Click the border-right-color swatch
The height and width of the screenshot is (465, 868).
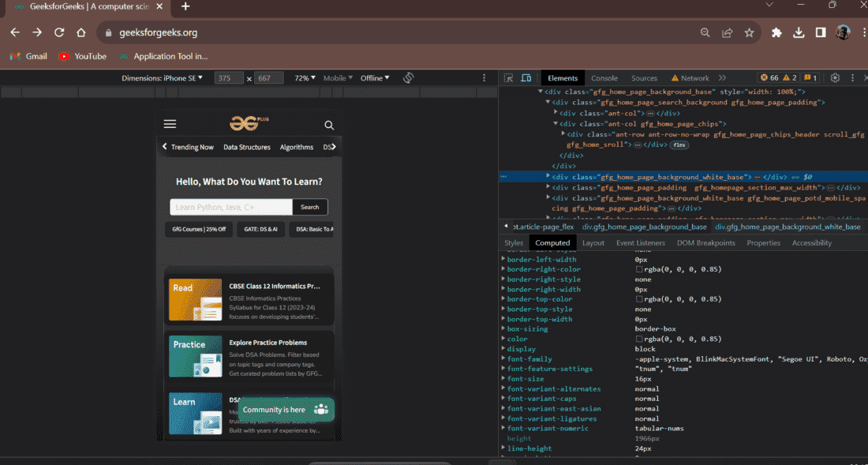coord(639,270)
